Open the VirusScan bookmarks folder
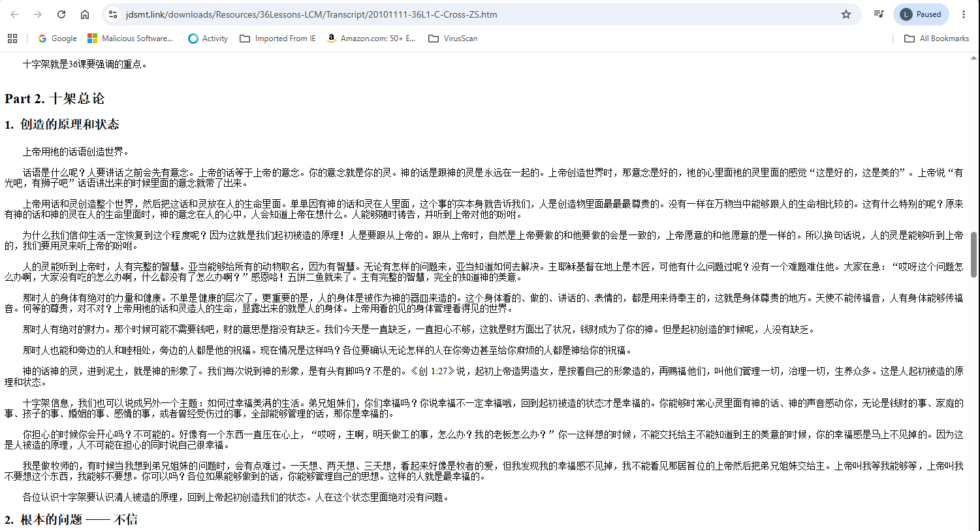The image size is (980, 531). tap(452, 39)
